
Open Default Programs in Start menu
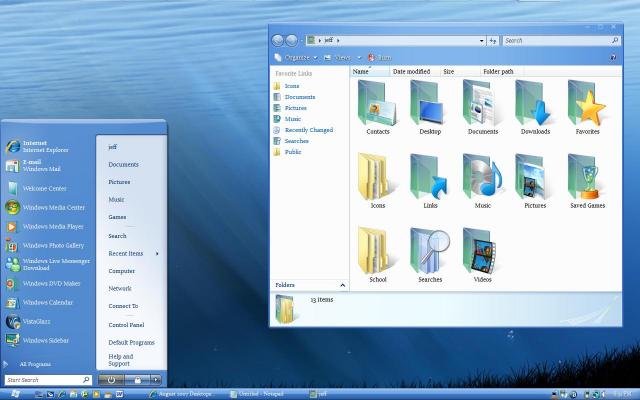(131, 342)
